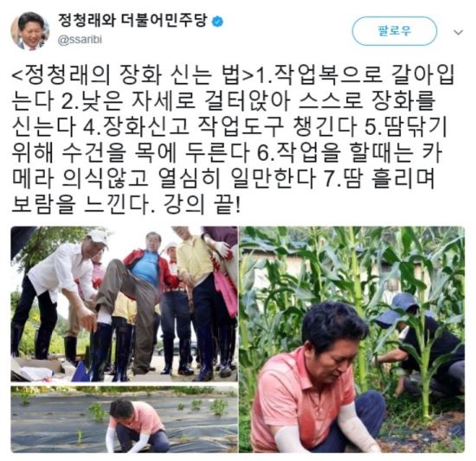Click the person with blue hat behind corn
476x461 pixels.
pyautogui.click(x=421, y=346)
